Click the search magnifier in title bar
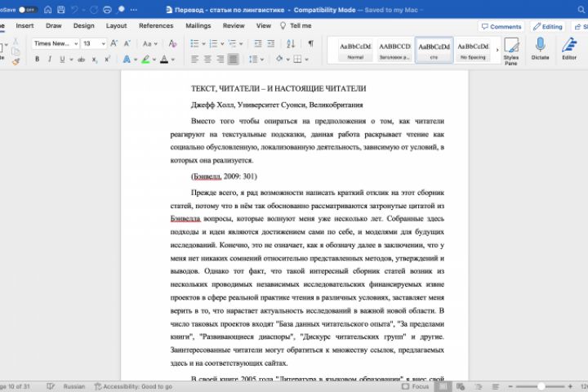 click(581, 10)
